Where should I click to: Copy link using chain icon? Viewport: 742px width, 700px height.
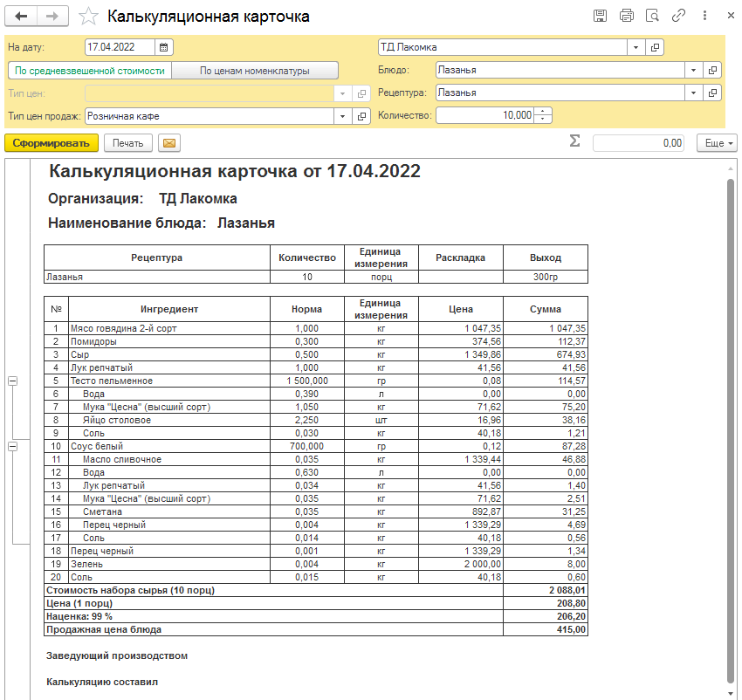point(678,17)
